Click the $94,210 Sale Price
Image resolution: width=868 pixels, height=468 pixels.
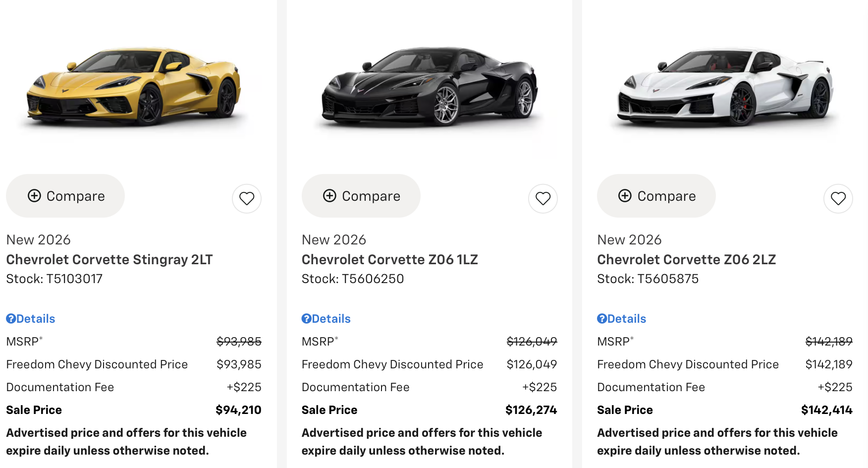[x=238, y=410]
